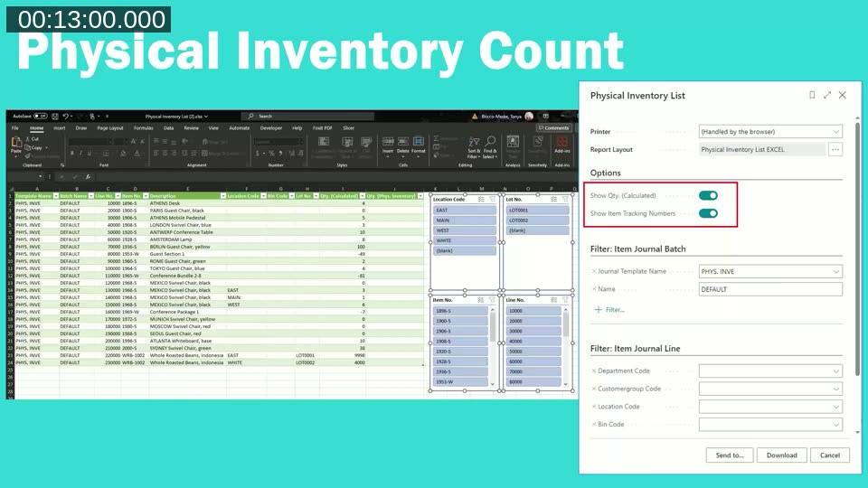Select WEST in Location Code slicer
The image size is (868, 488).
pyautogui.click(x=465, y=230)
